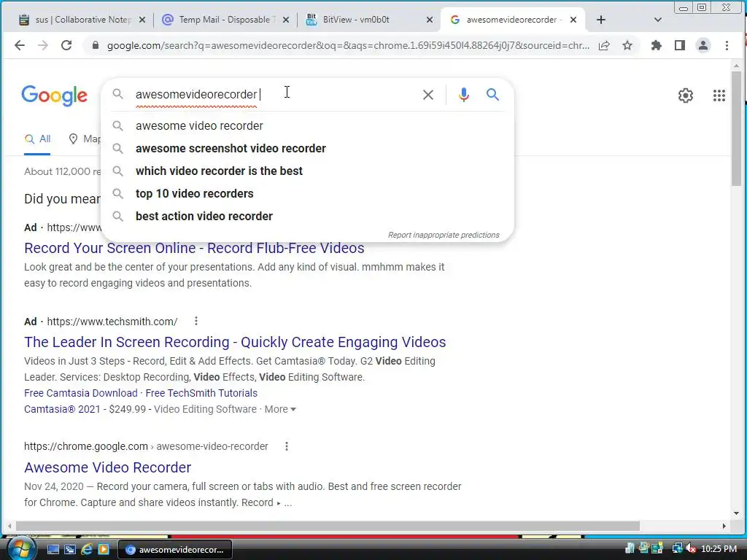The image size is (747, 560).
Task: Share this page from address bar
Action: [604, 45]
